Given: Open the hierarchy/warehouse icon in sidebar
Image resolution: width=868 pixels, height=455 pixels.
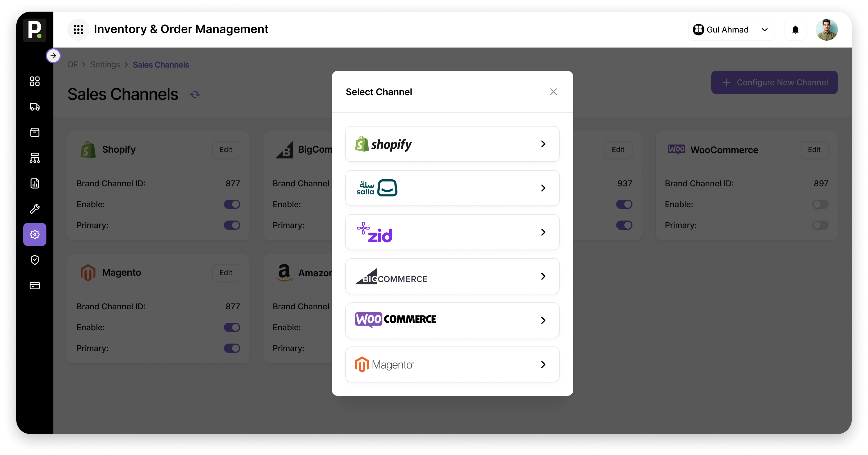Looking at the screenshot, I should coord(35,158).
